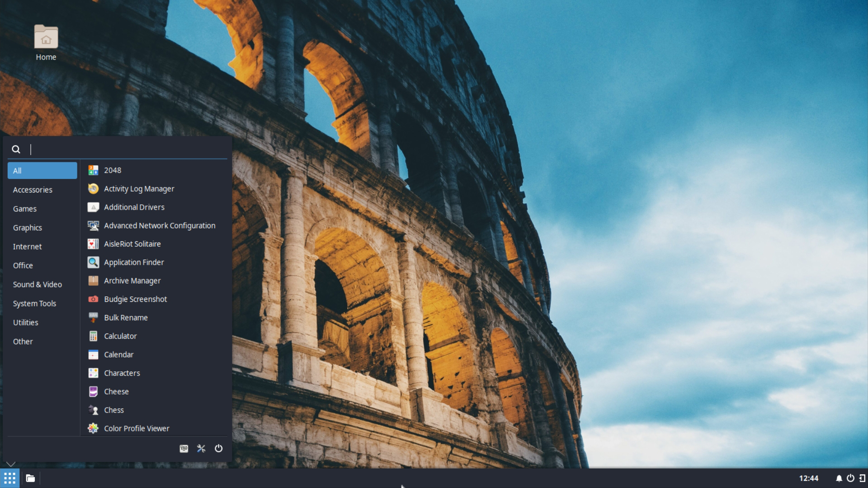This screenshot has height=488, width=868.
Task: Launch Calculator from the app list
Action: [x=120, y=336]
